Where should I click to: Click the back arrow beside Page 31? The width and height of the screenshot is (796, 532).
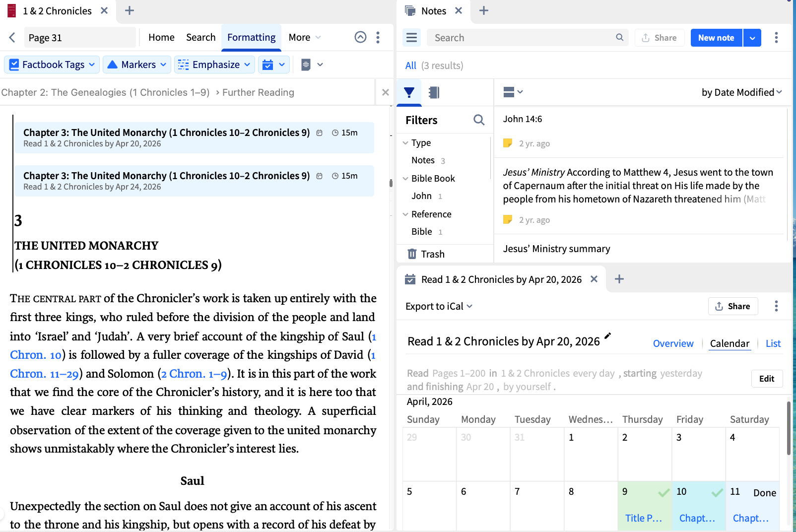tap(12, 37)
